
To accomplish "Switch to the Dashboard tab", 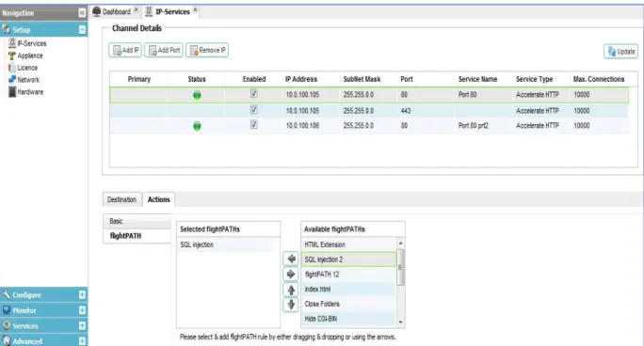I will pyautogui.click(x=116, y=11).
